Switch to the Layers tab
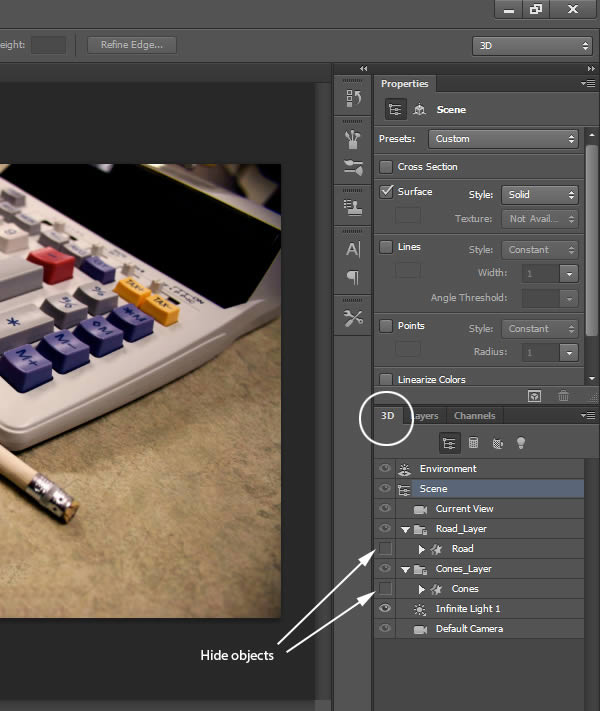The width and height of the screenshot is (600, 711). (x=425, y=416)
